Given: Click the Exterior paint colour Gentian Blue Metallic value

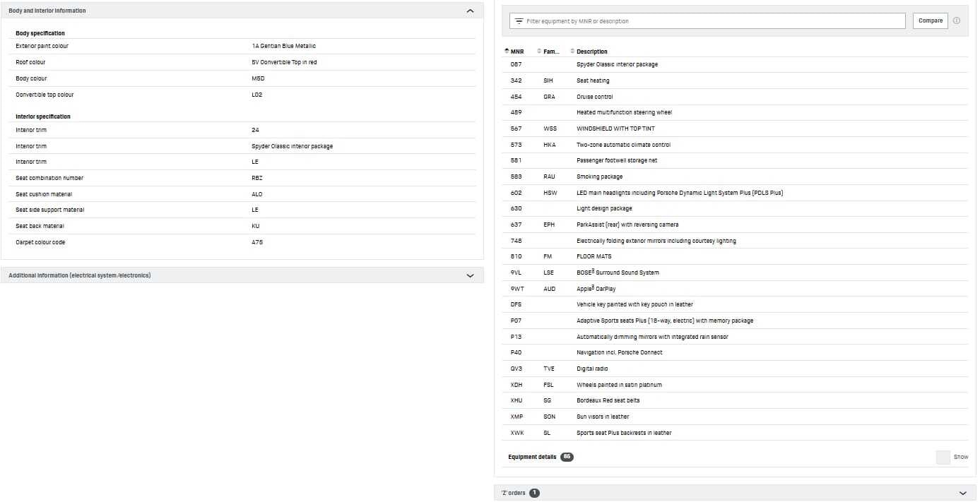Looking at the screenshot, I should coord(284,46).
